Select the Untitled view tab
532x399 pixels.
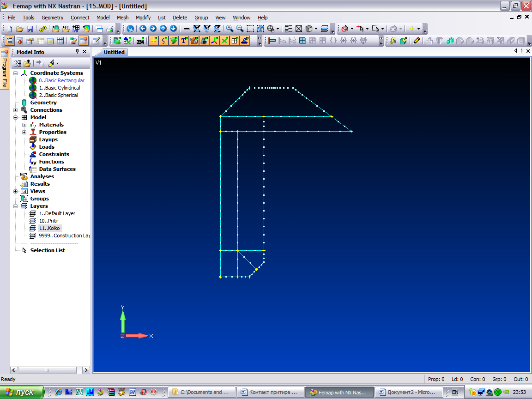pos(114,52)
